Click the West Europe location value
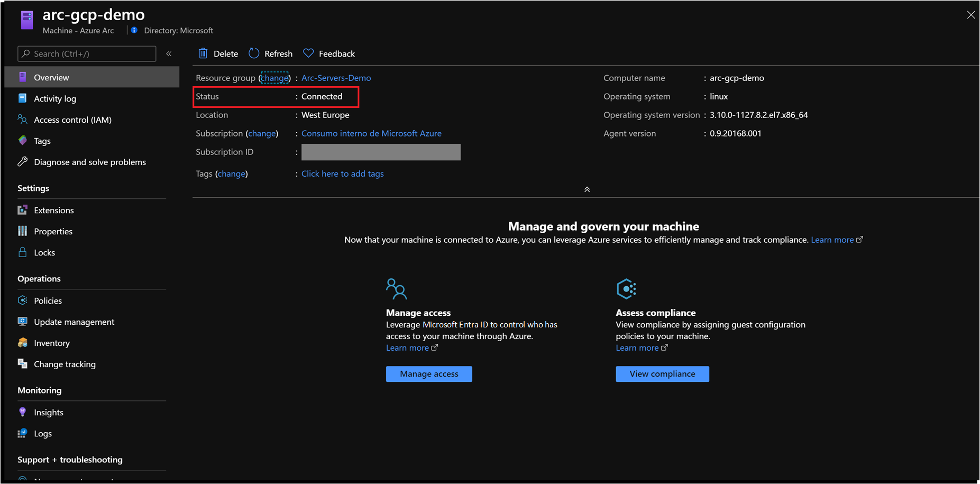Viewport: 980px width, 484px height. tap(325, 115)
